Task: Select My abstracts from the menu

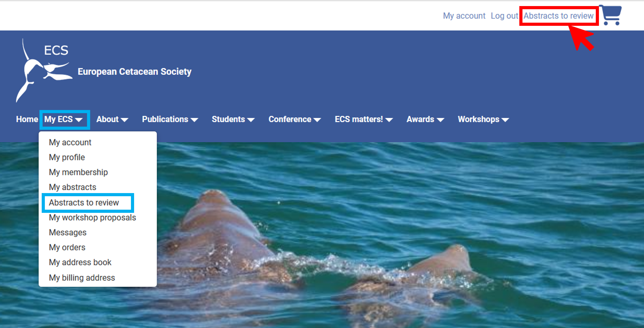Action: coord(72,187)
